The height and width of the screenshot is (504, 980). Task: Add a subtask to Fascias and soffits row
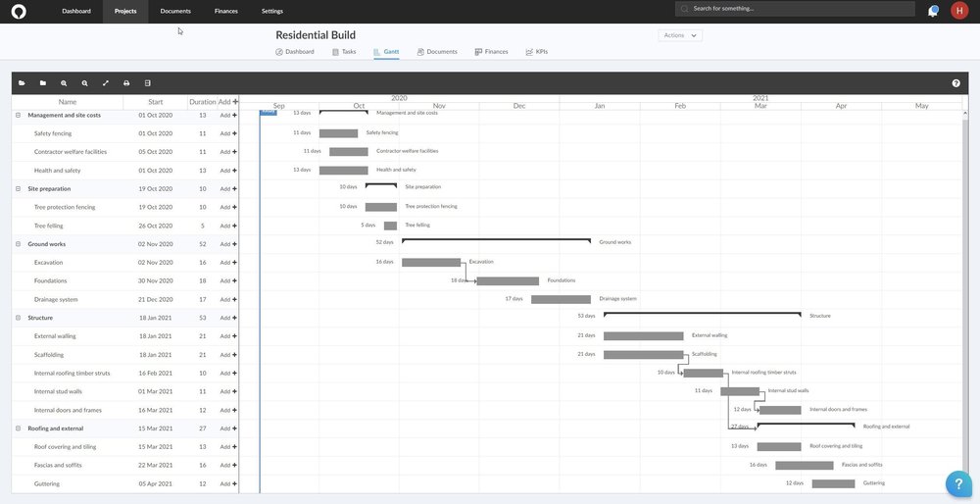click(x=228, y=465)
